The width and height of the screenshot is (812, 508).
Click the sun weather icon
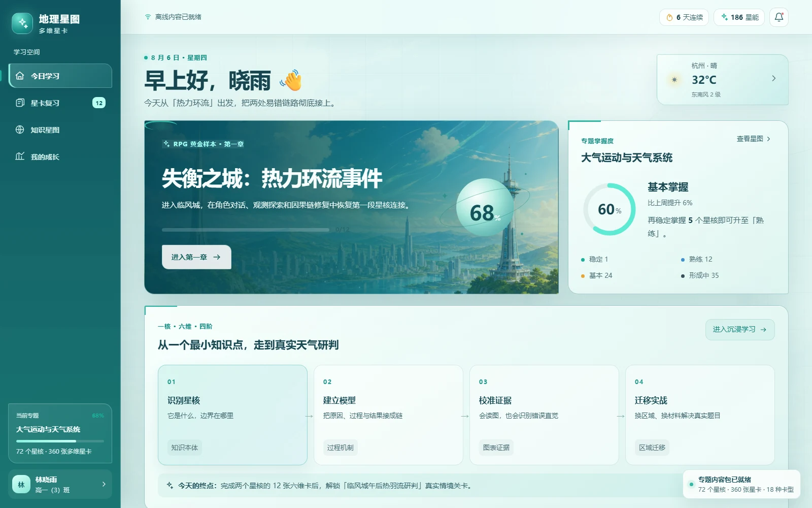tap(674, 80)
